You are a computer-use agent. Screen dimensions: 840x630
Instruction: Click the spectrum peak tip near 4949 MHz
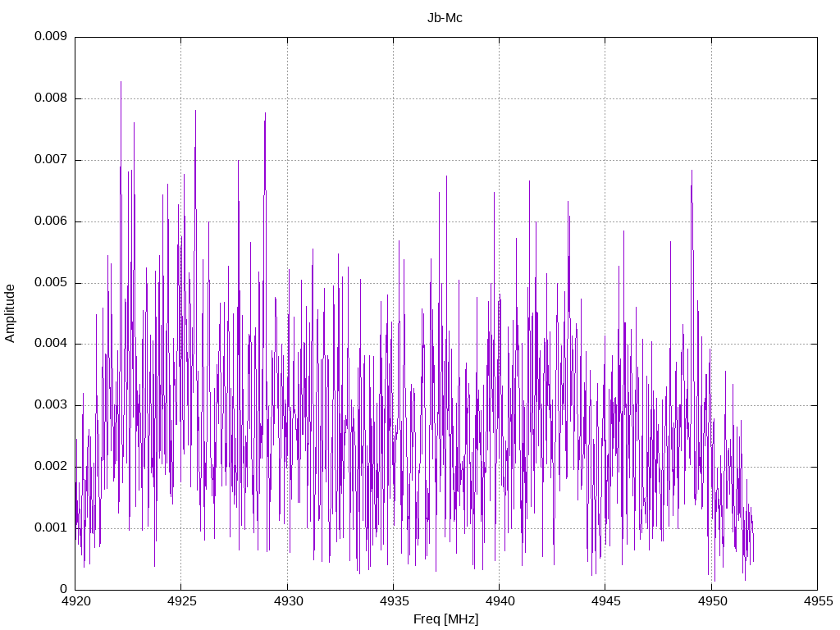[692, 171]
